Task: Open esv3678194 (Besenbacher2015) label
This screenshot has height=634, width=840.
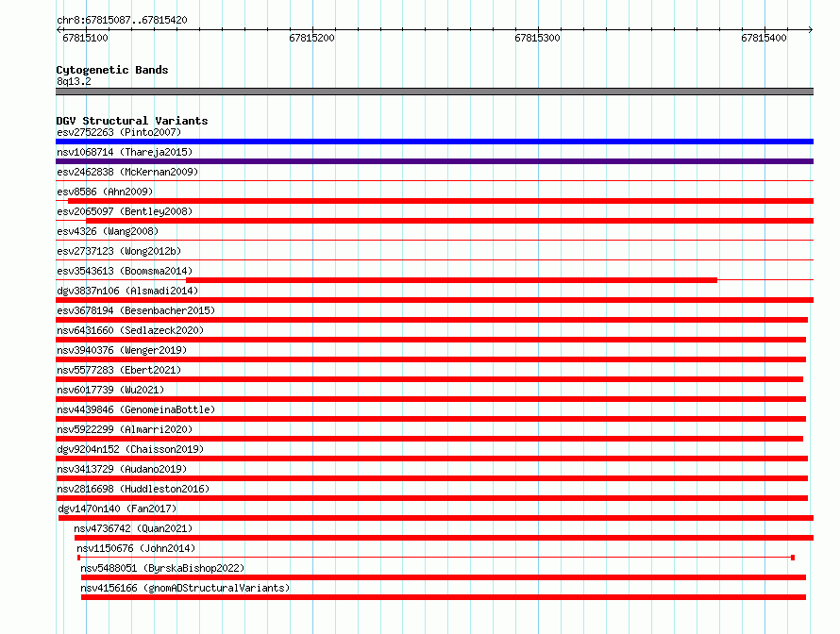Action: [136, 310]
